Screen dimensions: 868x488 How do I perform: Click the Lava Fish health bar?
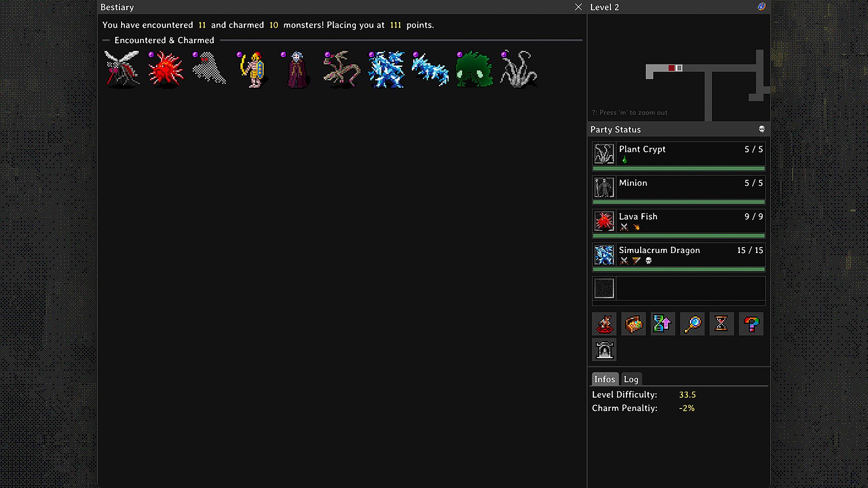click(x=679, y=236)
